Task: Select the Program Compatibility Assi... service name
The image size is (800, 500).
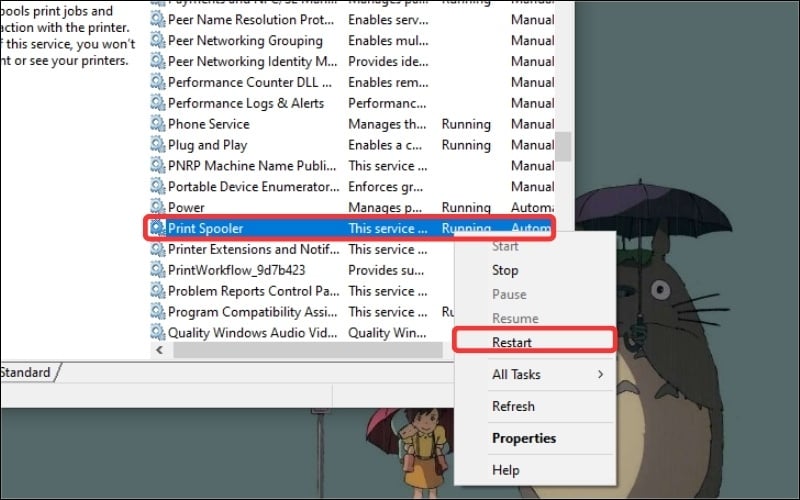Action: click(253, 312)
